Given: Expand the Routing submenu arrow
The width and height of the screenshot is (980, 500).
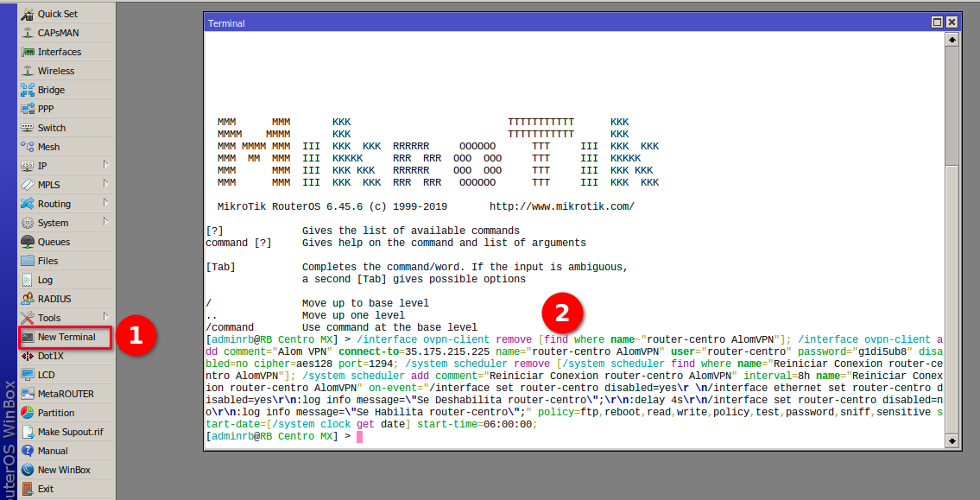Looking at the screenshot, I should point(105,203).
